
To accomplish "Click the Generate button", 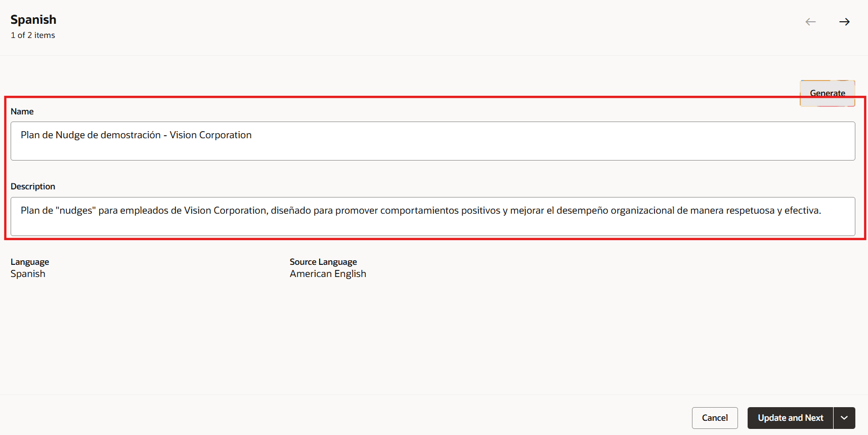I will (x=828, y=93).
